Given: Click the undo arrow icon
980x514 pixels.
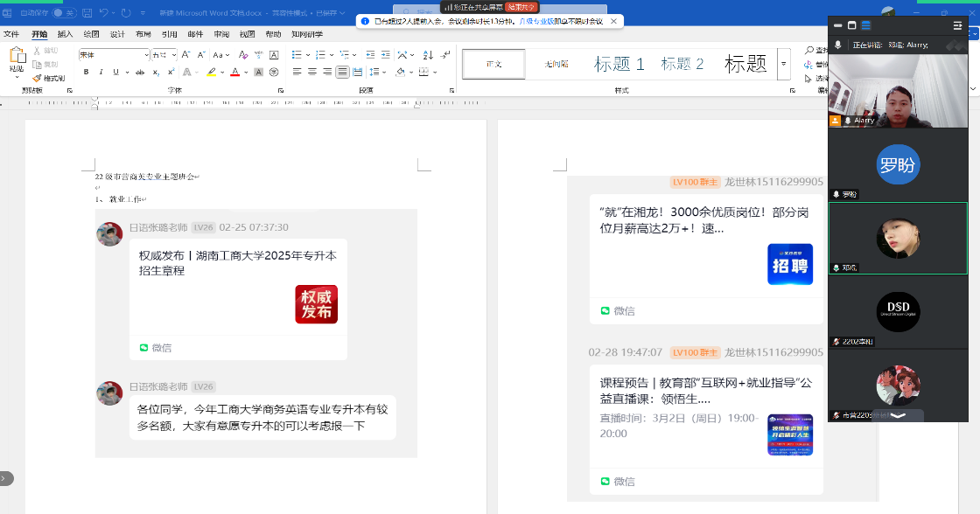Looking at the screenshot, I should pos(104,13).
